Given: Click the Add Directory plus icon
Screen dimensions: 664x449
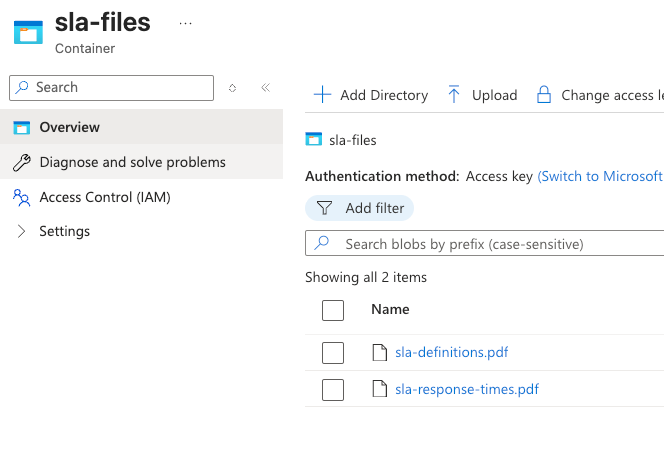Looking at the screenshot, I should tap(322, 95).
